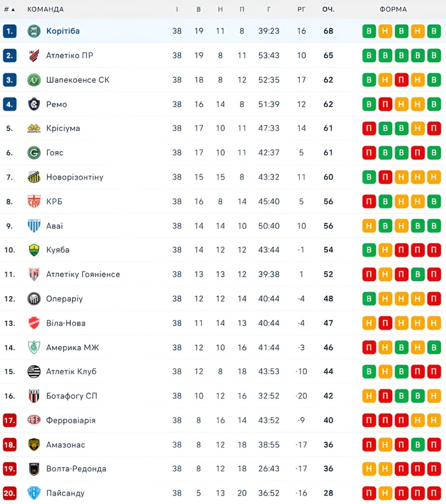Click Корітіба's first green В form badge
Screen dimensions: 446x504
click(369, 31)
